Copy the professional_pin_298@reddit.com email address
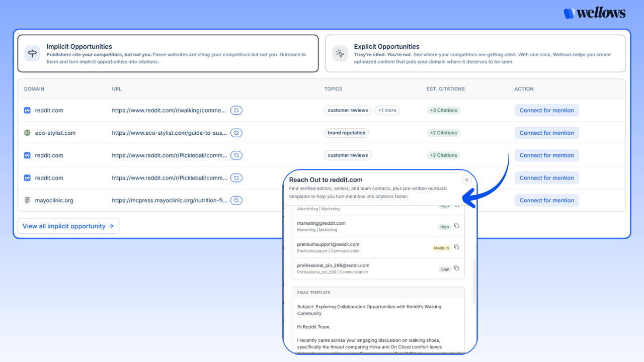644x362 pixels. (x=457, y=268)
